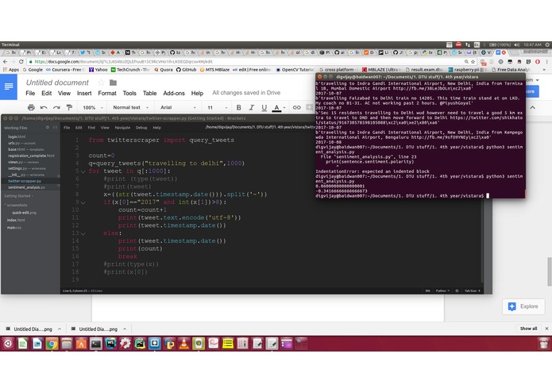Open the Arial font dropdown

tap(178, 107)
